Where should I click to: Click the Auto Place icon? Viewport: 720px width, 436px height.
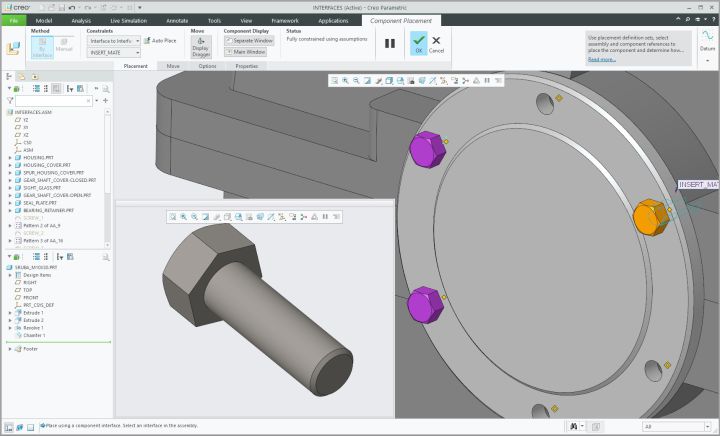click(147, 41)
